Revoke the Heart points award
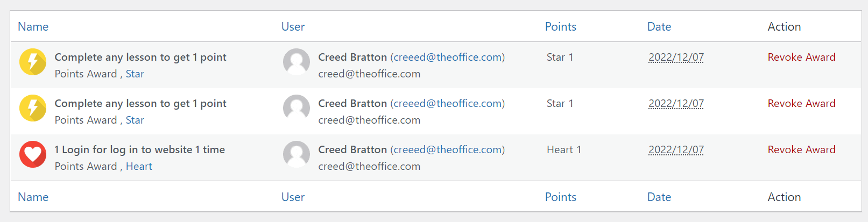 click(801, 150)
